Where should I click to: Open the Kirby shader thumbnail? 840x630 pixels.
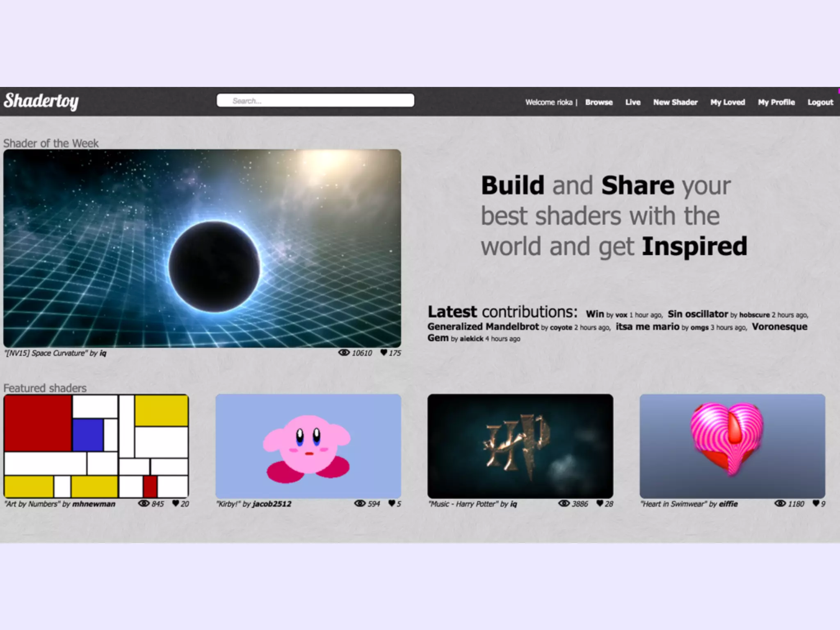[x=308, y=446]
